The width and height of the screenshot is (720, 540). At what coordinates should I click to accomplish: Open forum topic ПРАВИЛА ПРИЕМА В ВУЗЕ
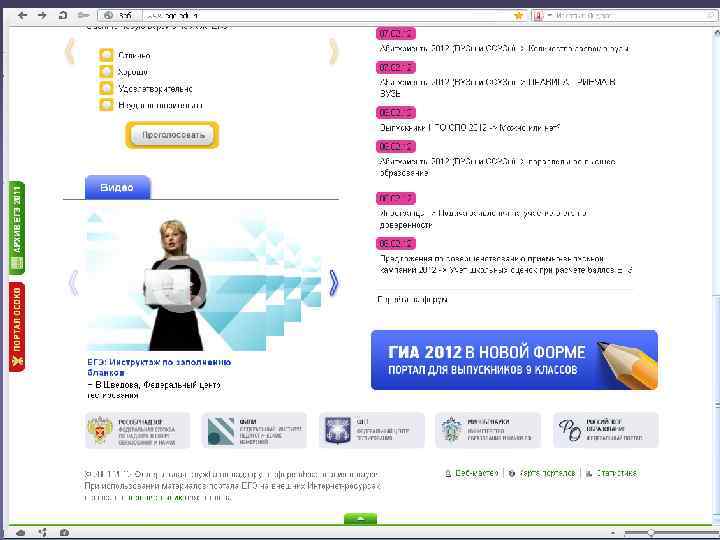tap(497, 88)
